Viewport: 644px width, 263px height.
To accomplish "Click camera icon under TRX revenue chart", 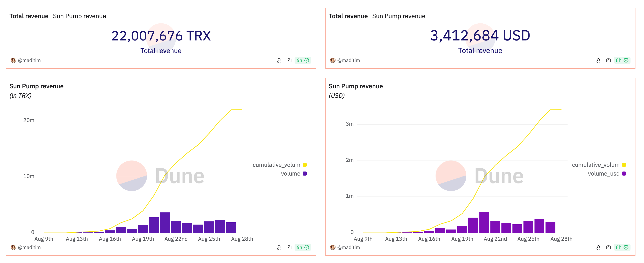I will [289, 247].
